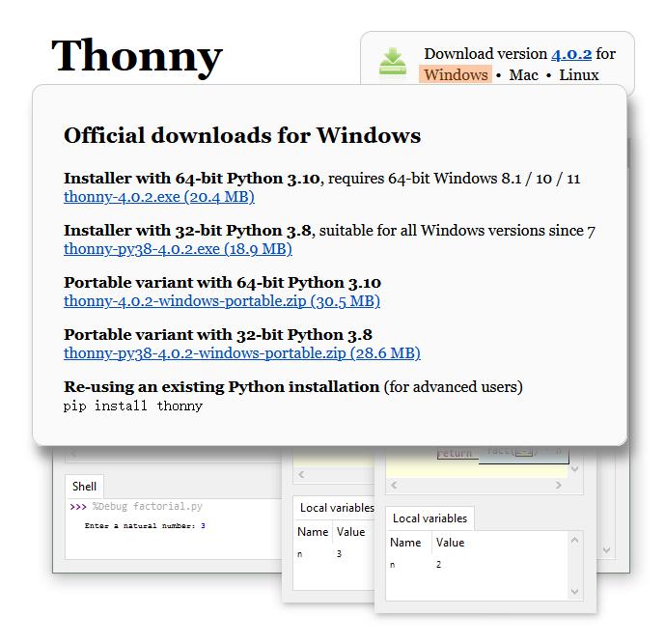Switch to the Shell tab
Viewport: 665px width, 644px height.
coord(84,487)
